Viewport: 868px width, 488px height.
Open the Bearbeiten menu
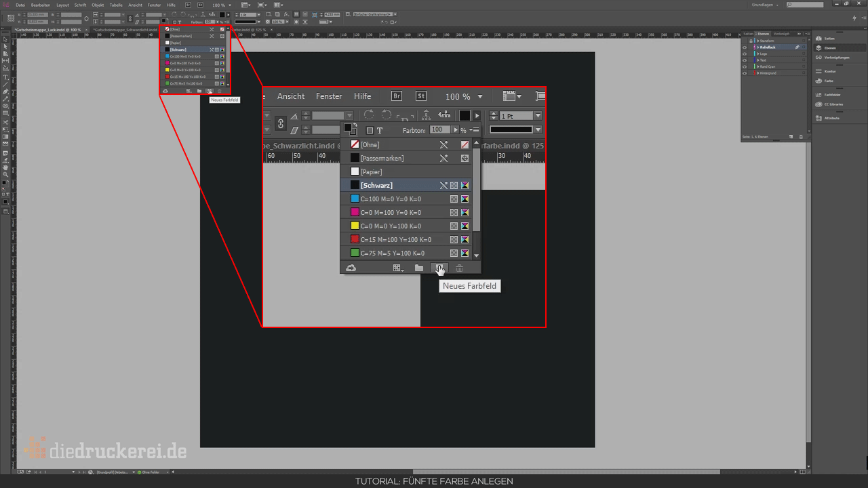[x=41, y=5]
